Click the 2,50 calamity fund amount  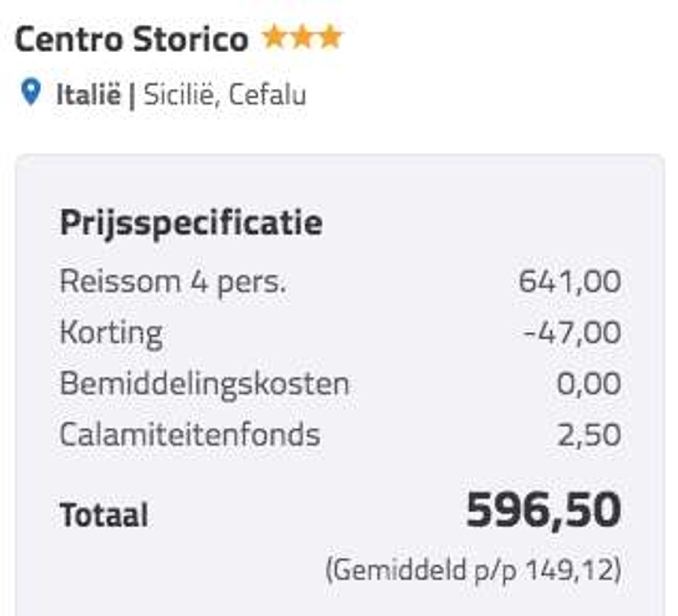(589, 435)
